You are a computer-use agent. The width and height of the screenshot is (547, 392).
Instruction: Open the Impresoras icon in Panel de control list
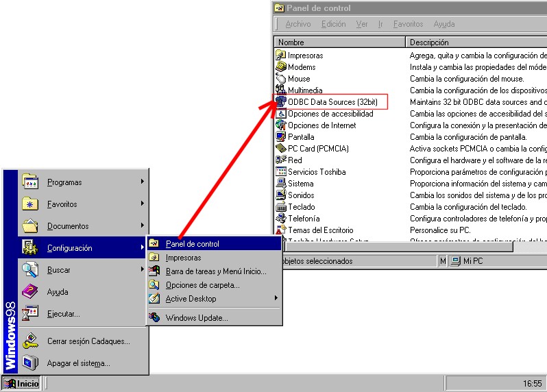pos(280,55)
